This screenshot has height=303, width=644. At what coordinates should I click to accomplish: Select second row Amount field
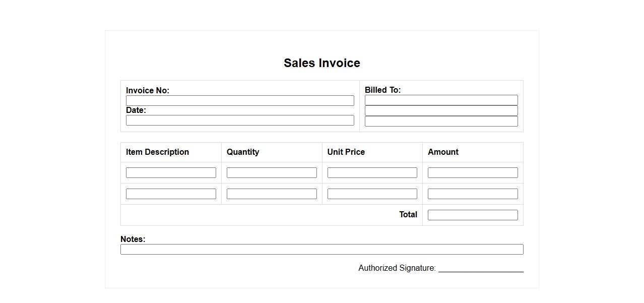(473, 194)
